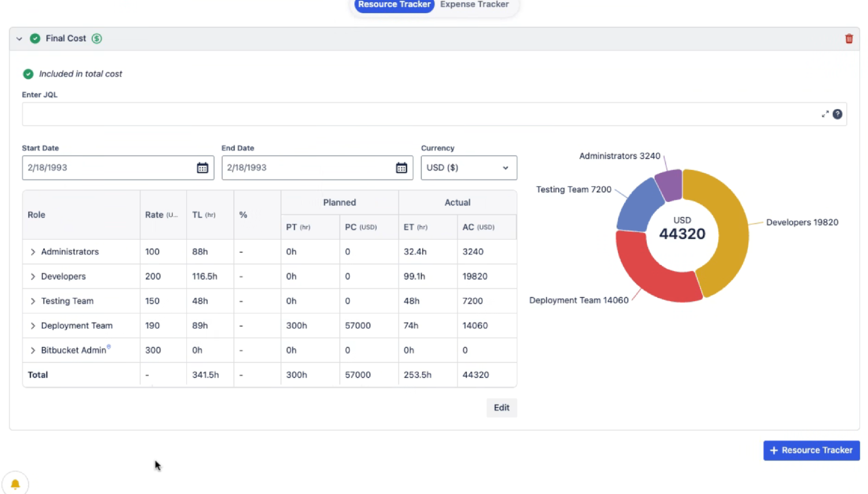
Task: Switch to the Expense Tracker tab
Action: 474,4
